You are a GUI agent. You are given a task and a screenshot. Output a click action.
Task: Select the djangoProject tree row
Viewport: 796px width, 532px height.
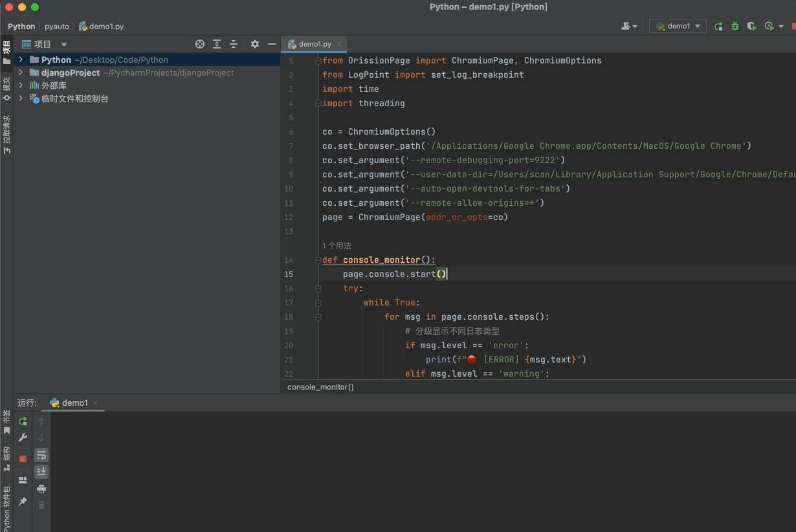pyautogui.click(x=147, y=72)
